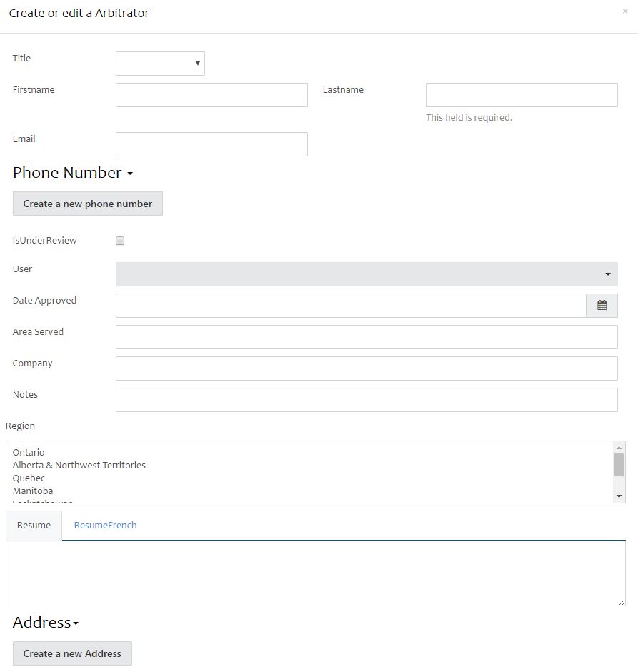This screenshot has width=638, height=672.
Task: Open the User dropdown list
Action: [367, 274]
